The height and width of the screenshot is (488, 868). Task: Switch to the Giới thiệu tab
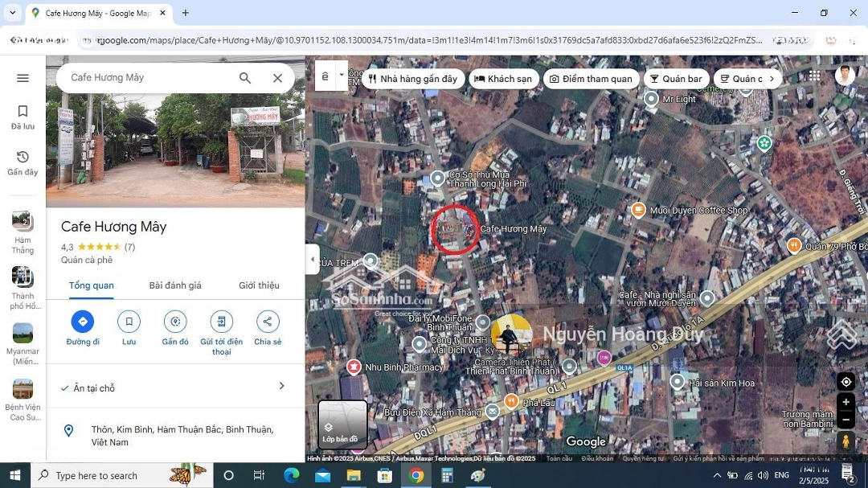(259, 285)
